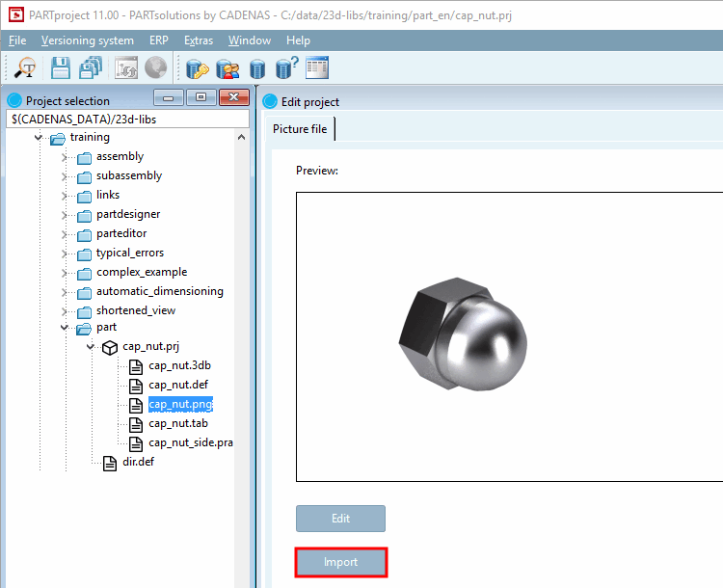
Task: Collapse the part folder node
Action: click(x=64, y=328)
